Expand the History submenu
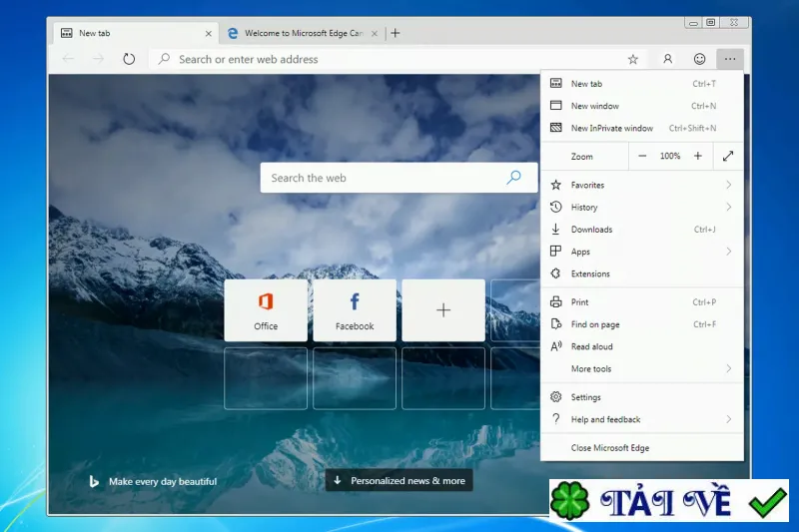This screenshot has width=799, height=532. (642, 208)
